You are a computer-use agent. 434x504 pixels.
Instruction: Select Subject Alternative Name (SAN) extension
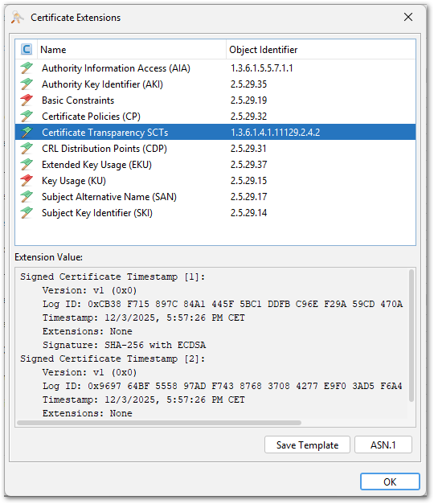pos(109,197)
